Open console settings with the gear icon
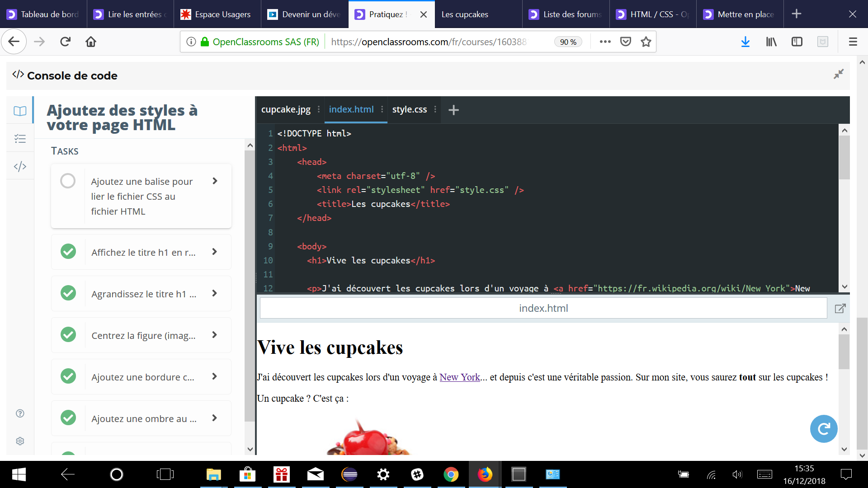 (x=20, y=441)
